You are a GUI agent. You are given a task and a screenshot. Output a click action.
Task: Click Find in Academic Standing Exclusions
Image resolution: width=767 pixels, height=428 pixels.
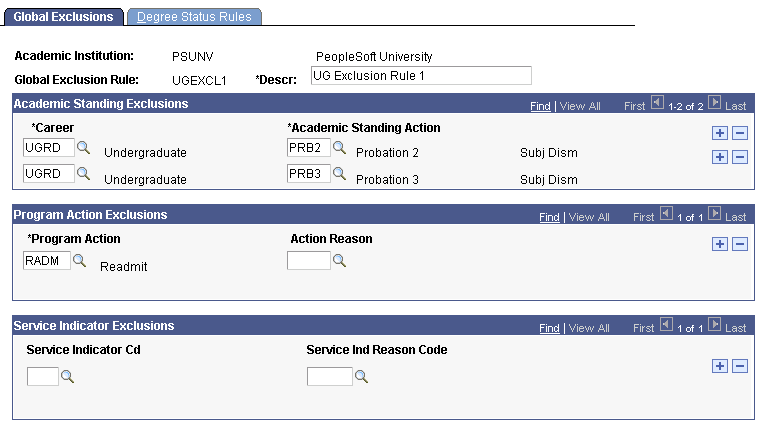(x=540, y=105)
